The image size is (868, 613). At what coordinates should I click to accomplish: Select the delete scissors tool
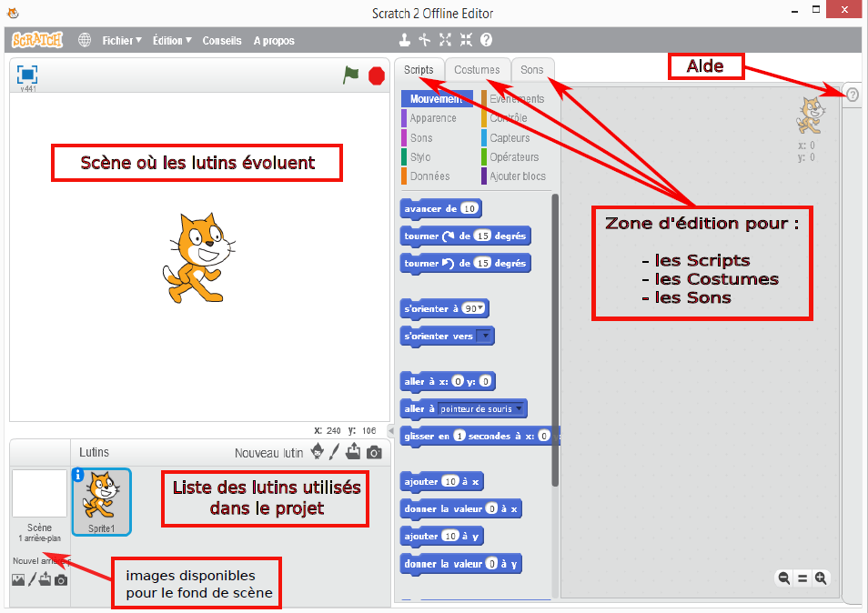point(425,40)
